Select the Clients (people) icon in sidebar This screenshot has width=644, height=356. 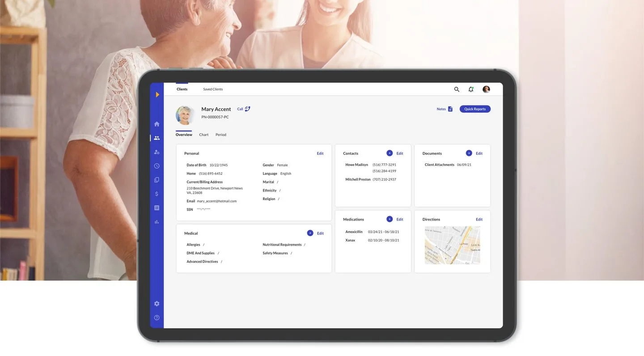(x=157, y=138)
